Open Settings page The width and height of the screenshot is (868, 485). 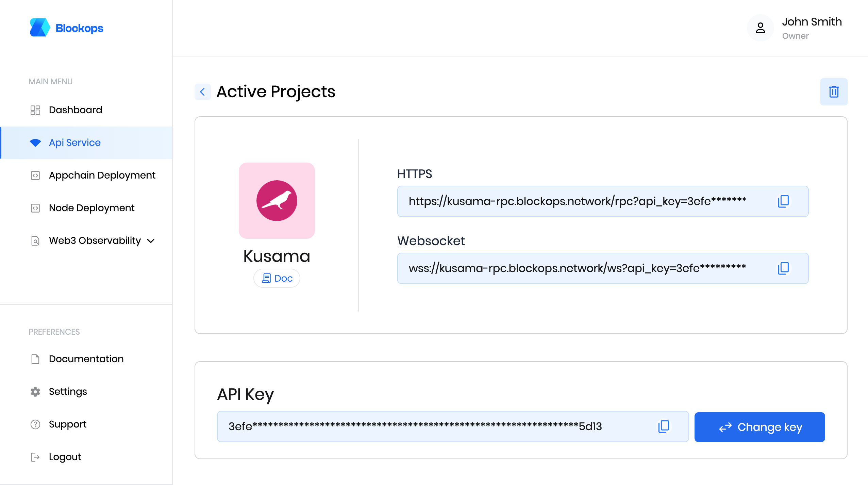[86, 391]
